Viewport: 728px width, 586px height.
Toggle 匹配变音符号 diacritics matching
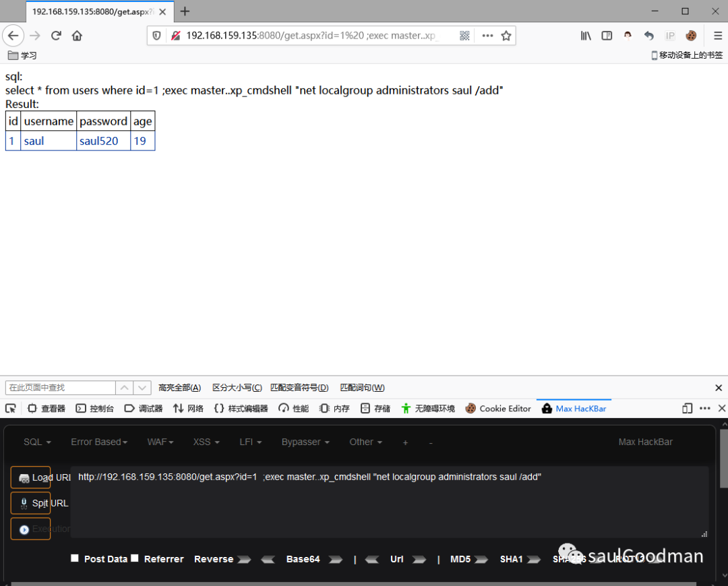299,388
